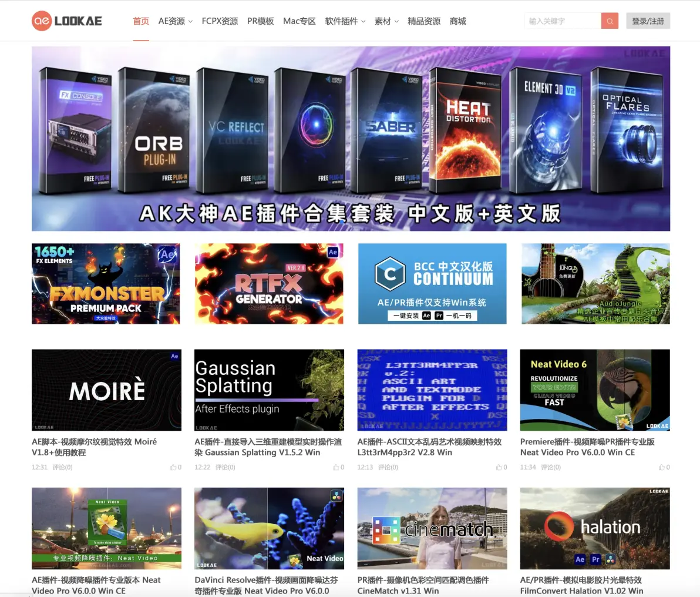700x597 pixels.
Task: Click the 登录/注册 login button
Action: click(x=648, y=21)
